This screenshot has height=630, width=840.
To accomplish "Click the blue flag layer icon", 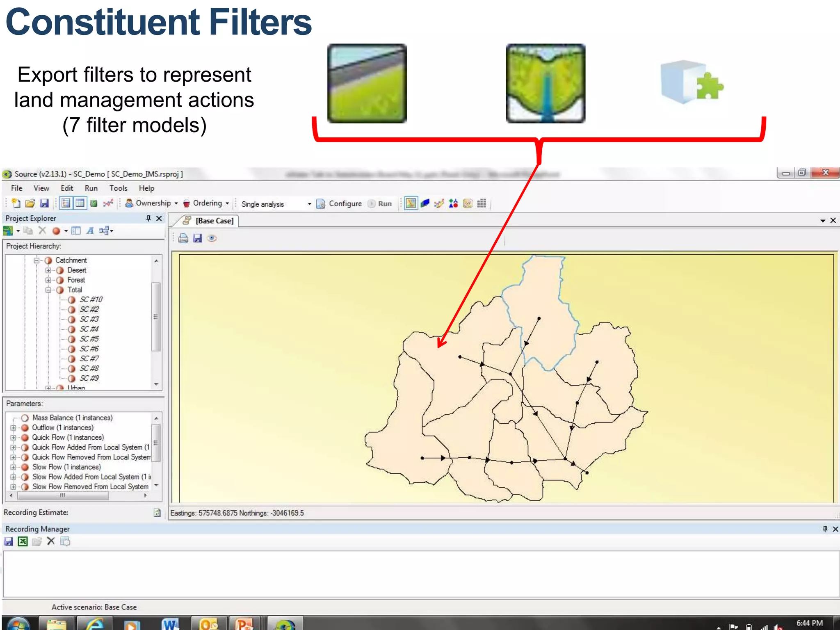I will [425, 203].
